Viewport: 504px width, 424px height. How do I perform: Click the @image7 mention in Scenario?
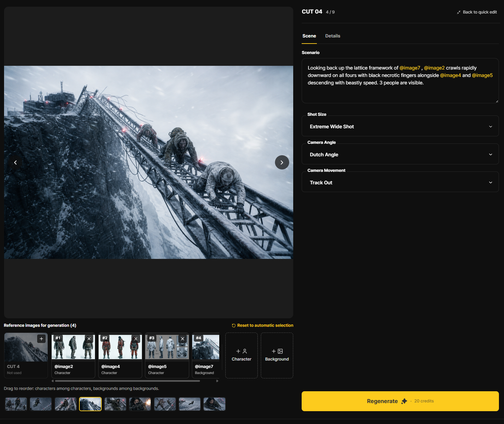[410, 68]
